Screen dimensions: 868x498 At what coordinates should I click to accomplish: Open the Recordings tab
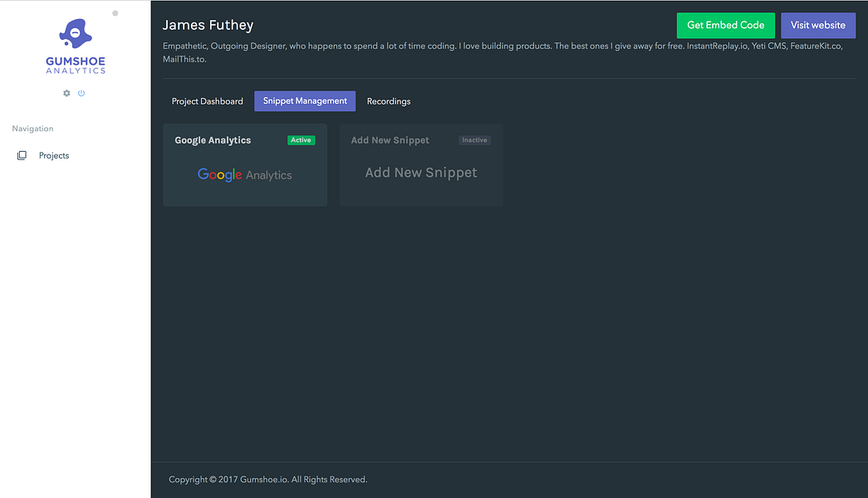pos(389,101)
